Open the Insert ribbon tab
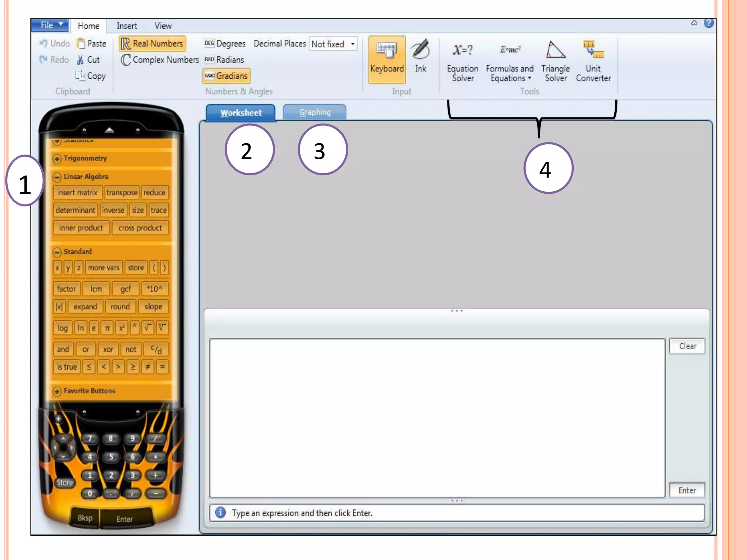 tap(127, 26)
